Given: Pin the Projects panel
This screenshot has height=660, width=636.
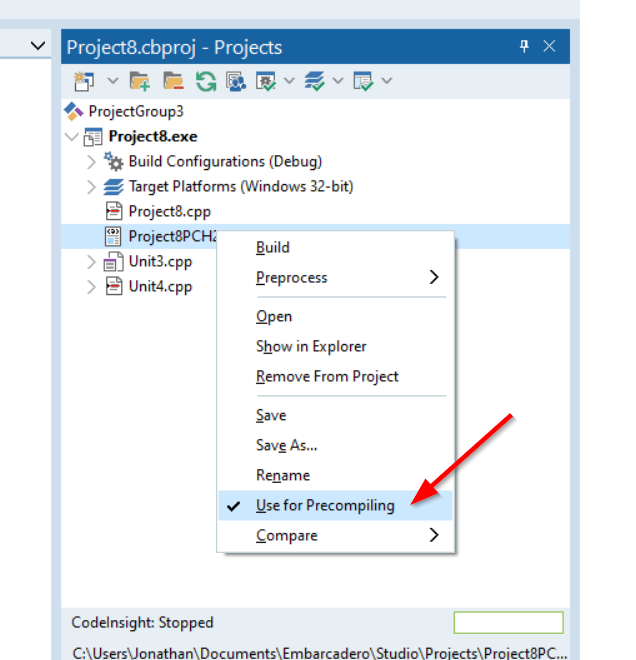Looking at the screenshot, I should [x=524, y=46].
